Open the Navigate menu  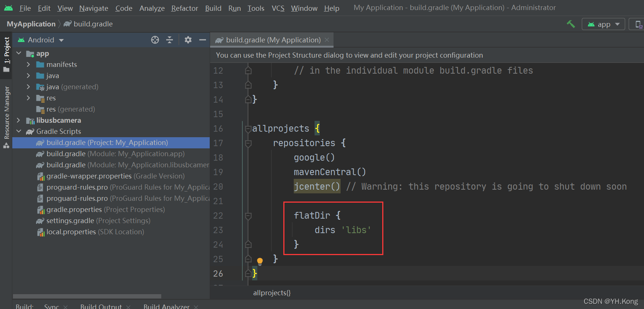click(x=94, y=8)
